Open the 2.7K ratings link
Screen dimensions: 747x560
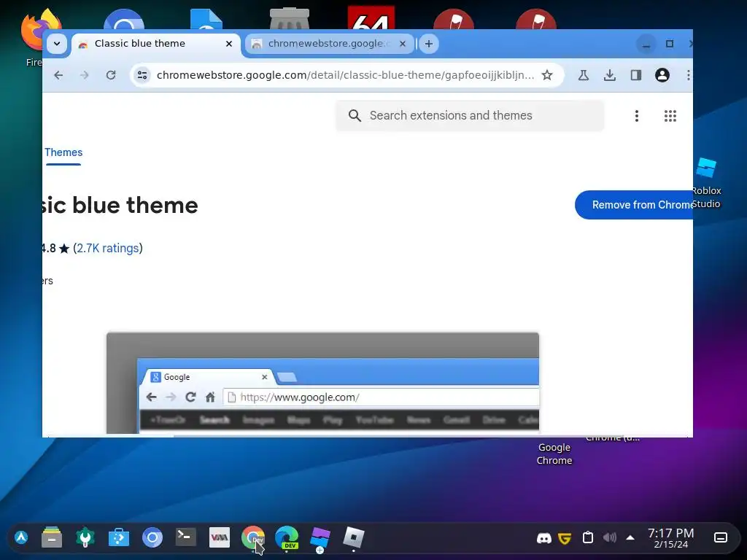click(108, 248)
